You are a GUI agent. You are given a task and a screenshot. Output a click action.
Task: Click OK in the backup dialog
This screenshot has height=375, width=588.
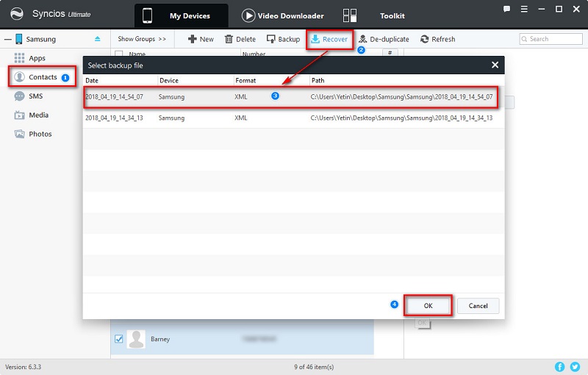pos(428,306)
